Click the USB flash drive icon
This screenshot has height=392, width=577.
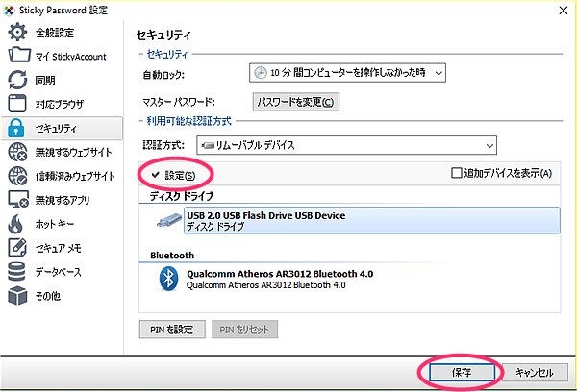click(x=169, y=220)
